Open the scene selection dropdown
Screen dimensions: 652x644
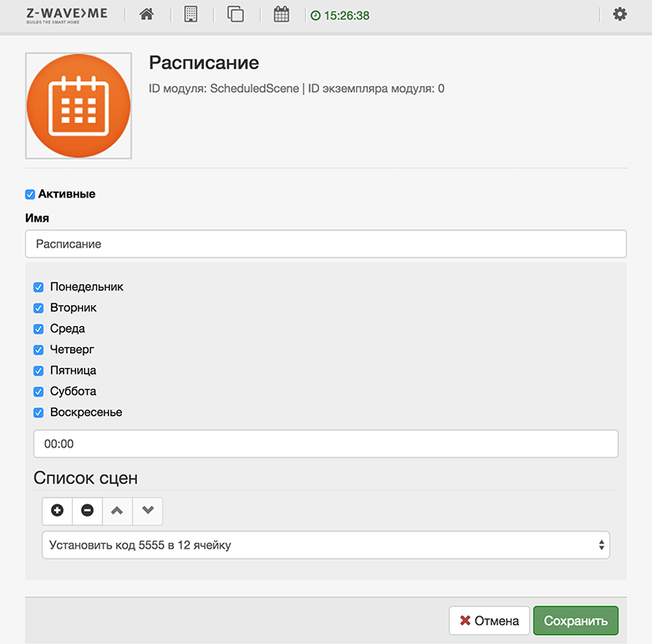coord(326,545)
